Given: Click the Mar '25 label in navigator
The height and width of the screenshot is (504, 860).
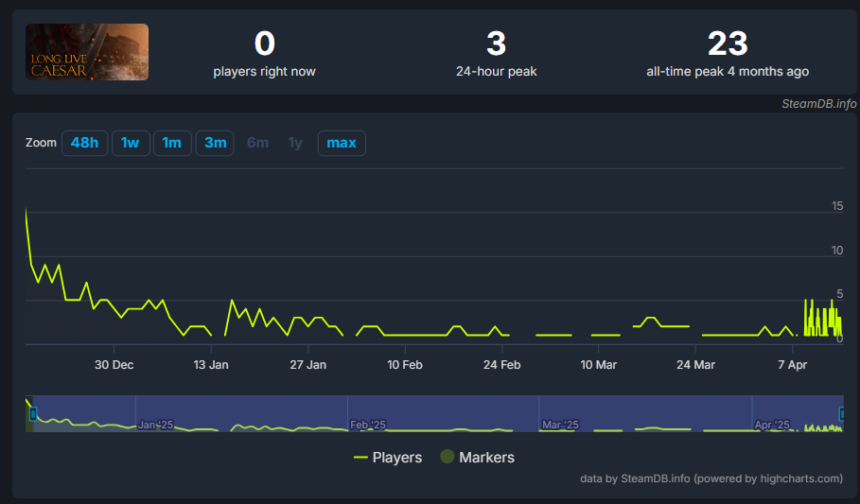Looking at the screenshot, I should (560, 425).
